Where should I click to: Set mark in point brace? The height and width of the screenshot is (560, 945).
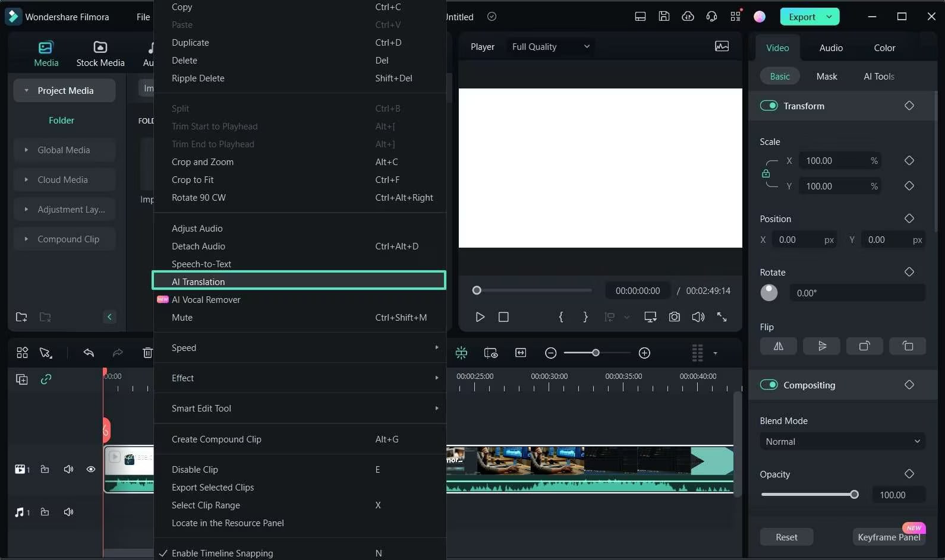[x=561, y=317]
